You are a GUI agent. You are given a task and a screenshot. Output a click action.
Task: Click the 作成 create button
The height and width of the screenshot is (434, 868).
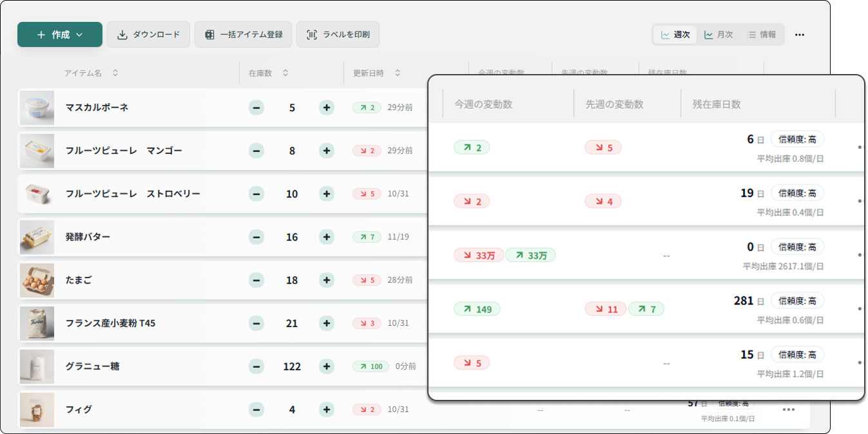tap(59, 35)
